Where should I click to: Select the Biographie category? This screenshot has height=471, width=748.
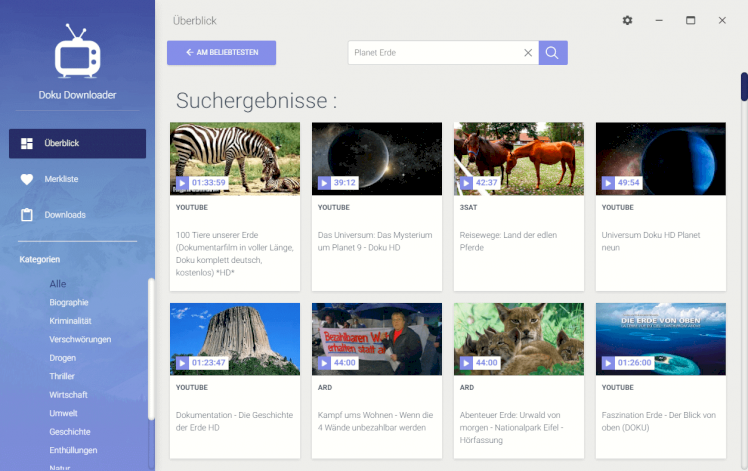tap(69, 302)
